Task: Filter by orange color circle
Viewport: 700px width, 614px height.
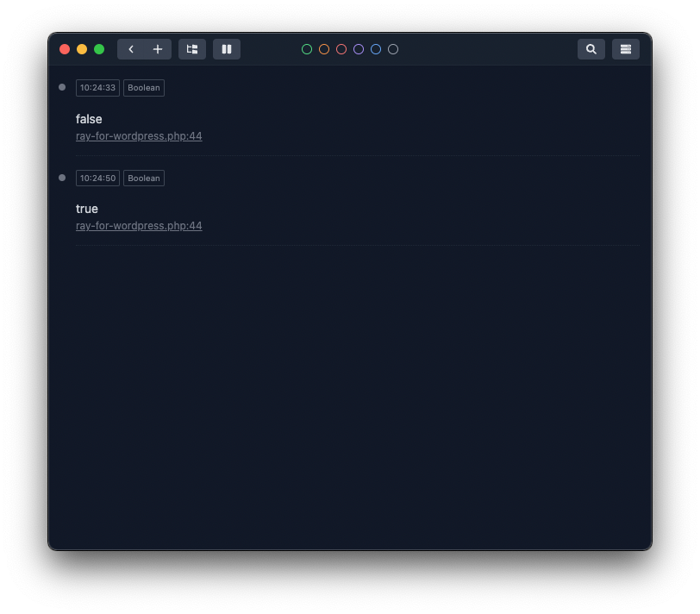Action: click(x=324, y=49)
